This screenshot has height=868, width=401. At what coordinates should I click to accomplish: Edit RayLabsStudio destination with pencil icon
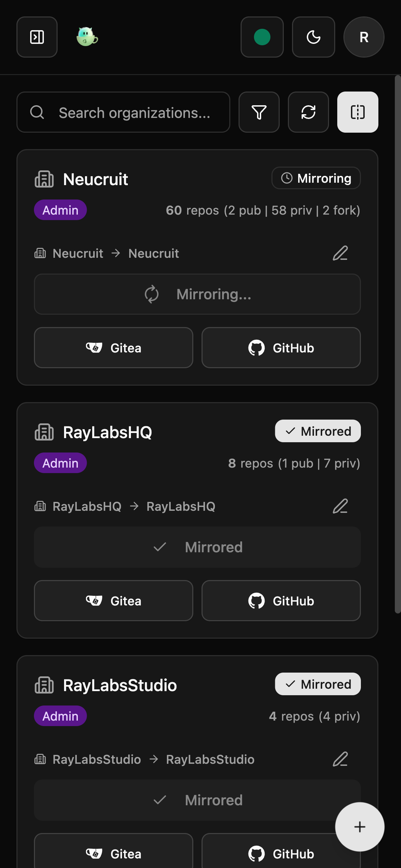point(340,759)
